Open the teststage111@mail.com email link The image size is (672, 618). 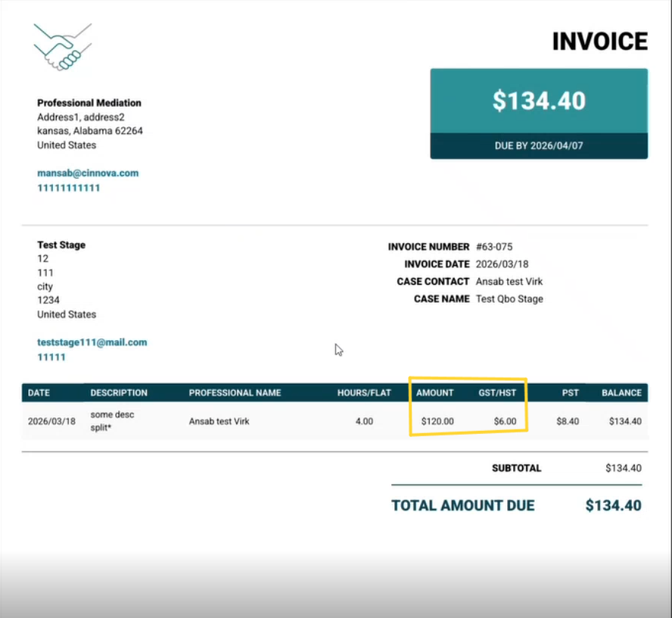coord(92,342)
